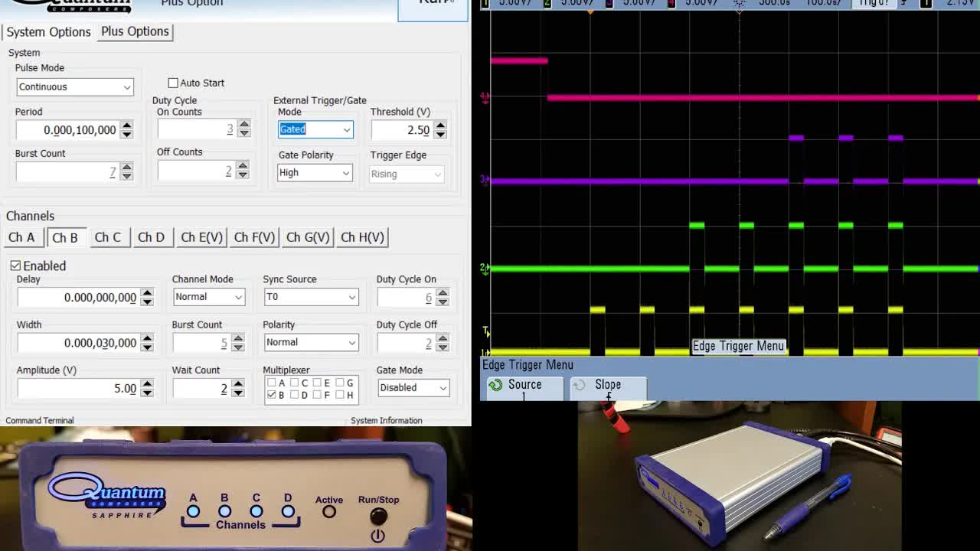The image size is (980, 551).
Task: Click the Source rotary knob icon on oscilloscope
Action: point(495,385)
